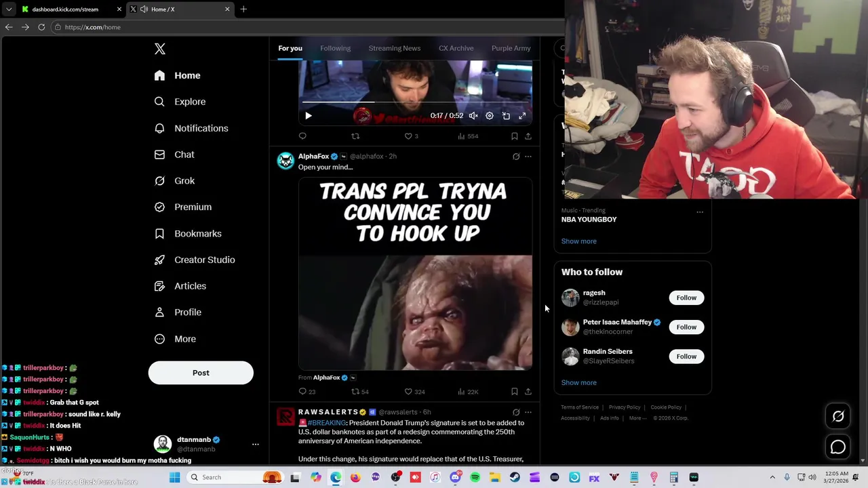Repost AlphaFox post with 54 reposts

point(360,392)
